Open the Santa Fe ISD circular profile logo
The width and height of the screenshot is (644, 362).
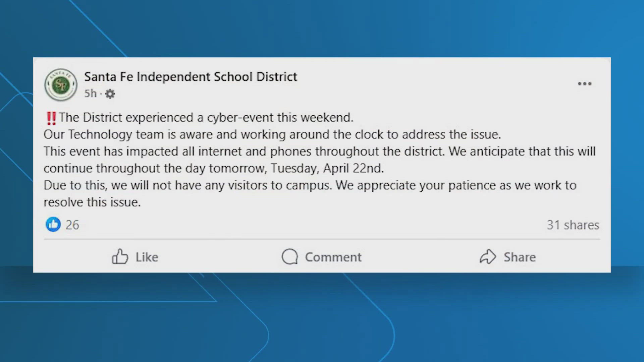pyautogui.click(x=61, y=84)
